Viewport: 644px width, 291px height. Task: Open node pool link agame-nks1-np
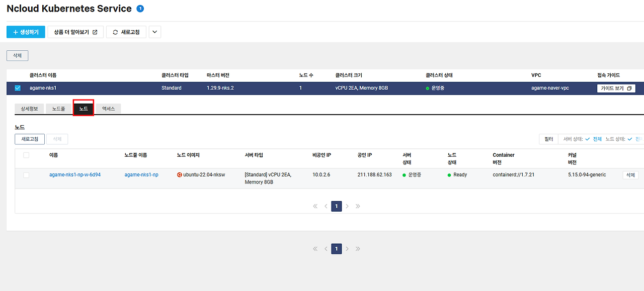coord(141,175)
